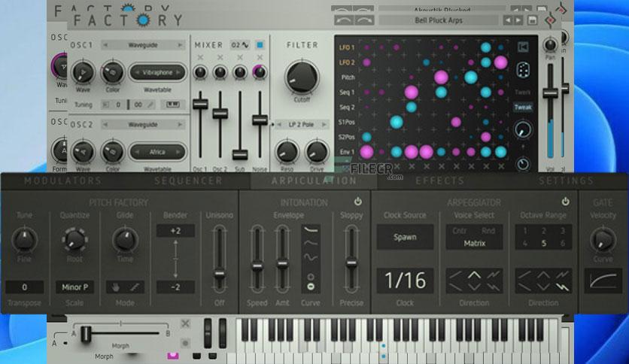Randomize the matrix with the dice icon
The image size is (629, 364).
pos(523,70)
